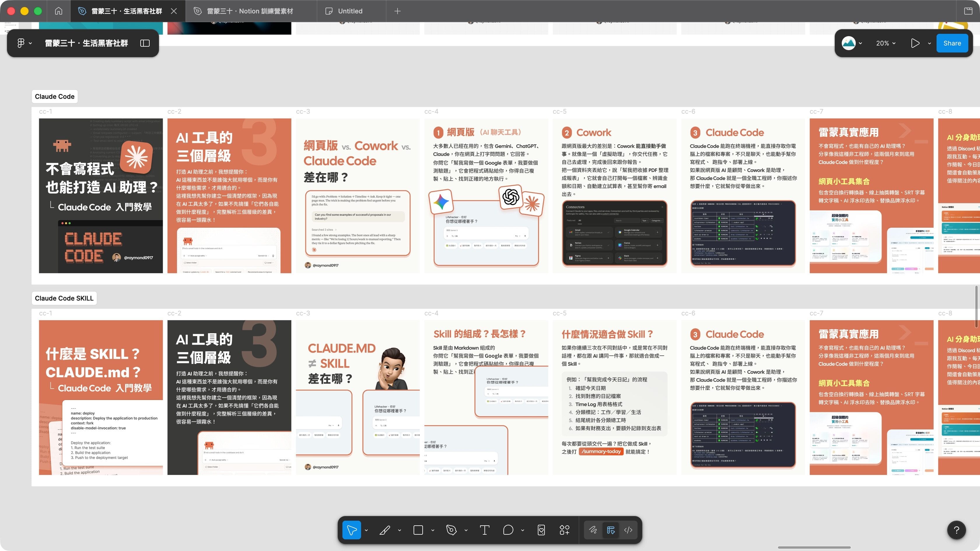This screenshot has width=980, height=551.
Task: Switch to Draw mode
Action: (x=593, y=530)
